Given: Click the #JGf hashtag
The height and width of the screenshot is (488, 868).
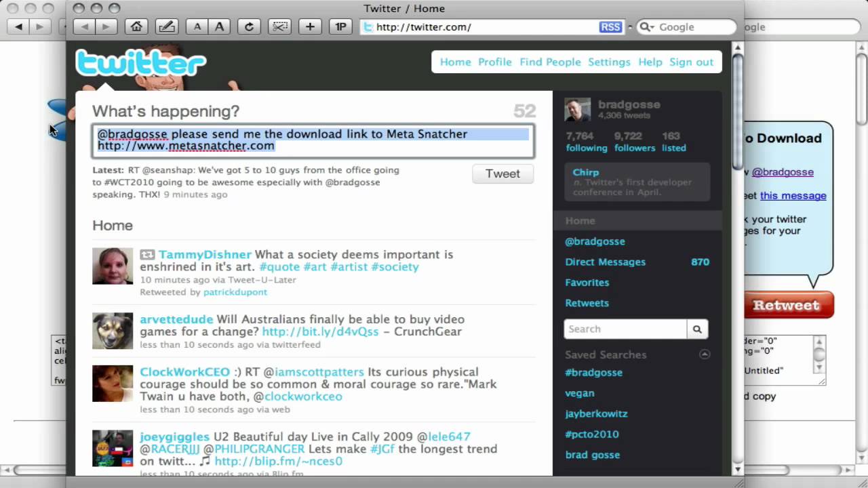Looking at the screenshot, I should coord(383,449).
